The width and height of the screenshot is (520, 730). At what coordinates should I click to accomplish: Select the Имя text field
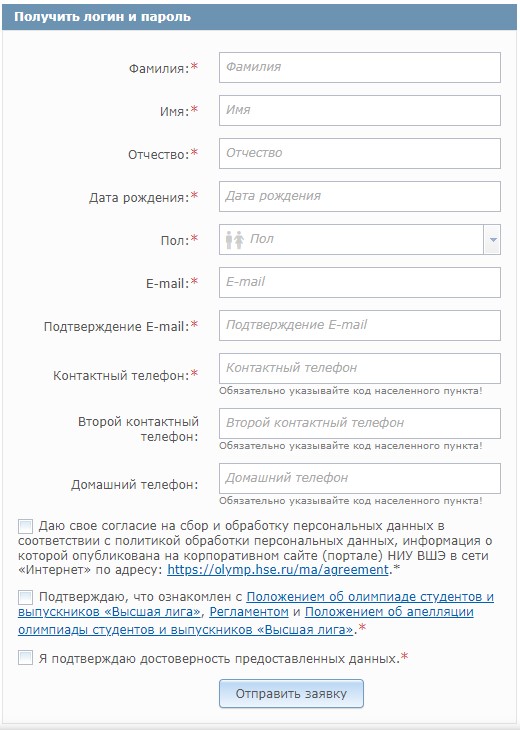click(360, 110)
